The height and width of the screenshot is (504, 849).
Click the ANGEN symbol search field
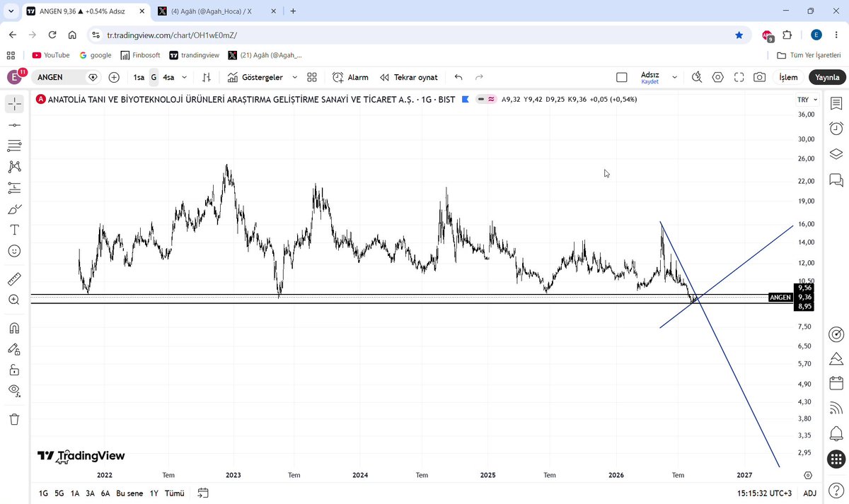pyautogui.click(x=67, y=77)
